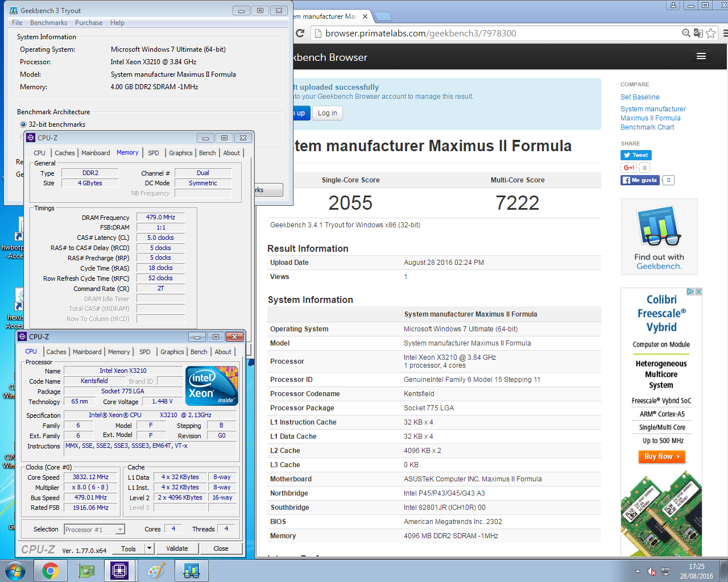Close the Colibri ad with the X icon
Image resolution: width=728 pixels, height=582 pixels.
click(698, 292)
